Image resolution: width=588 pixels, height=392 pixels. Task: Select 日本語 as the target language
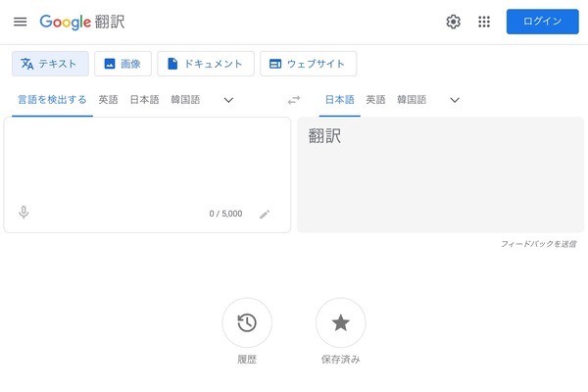click(x=340, y=100)
